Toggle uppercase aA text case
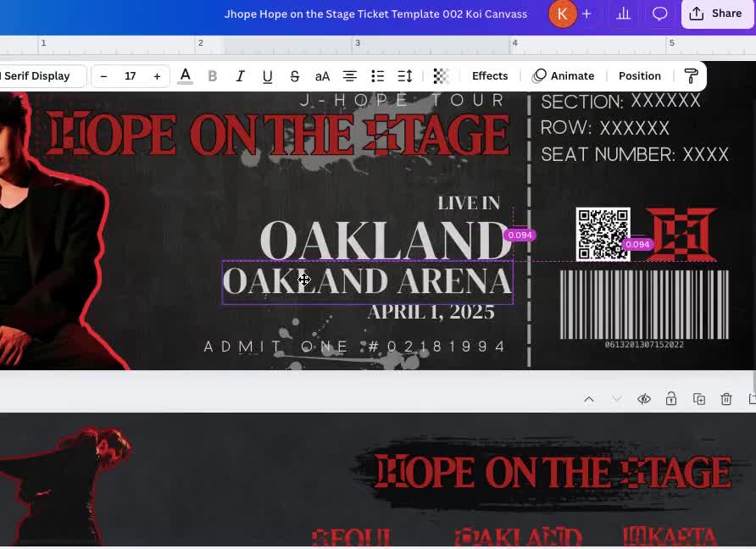Screen dimensions: 756x549 coord(322,76)
